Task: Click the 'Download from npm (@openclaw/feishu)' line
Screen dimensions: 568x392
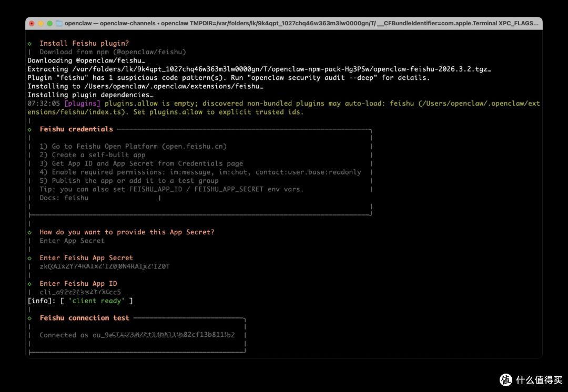Action: [x=113, y=52]
